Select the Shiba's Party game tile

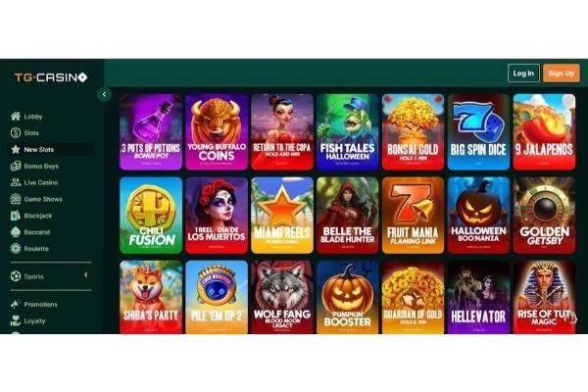click(x=151, y=297)
